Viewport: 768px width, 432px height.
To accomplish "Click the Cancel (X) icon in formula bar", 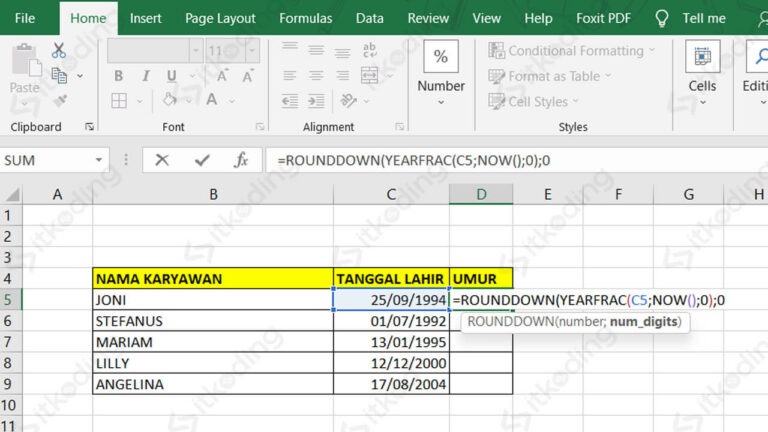I will [x=162, y=160].
